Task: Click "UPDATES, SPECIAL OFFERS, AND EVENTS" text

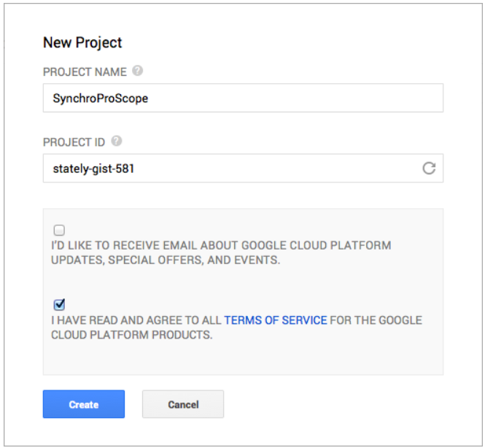Action: 165,260
